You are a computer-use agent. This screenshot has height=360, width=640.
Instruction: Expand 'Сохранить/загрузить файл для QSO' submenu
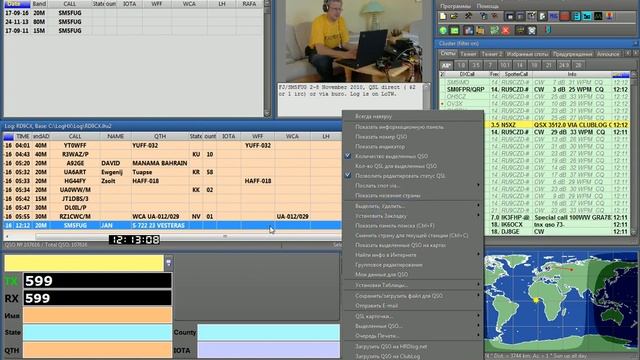(412, 296)
